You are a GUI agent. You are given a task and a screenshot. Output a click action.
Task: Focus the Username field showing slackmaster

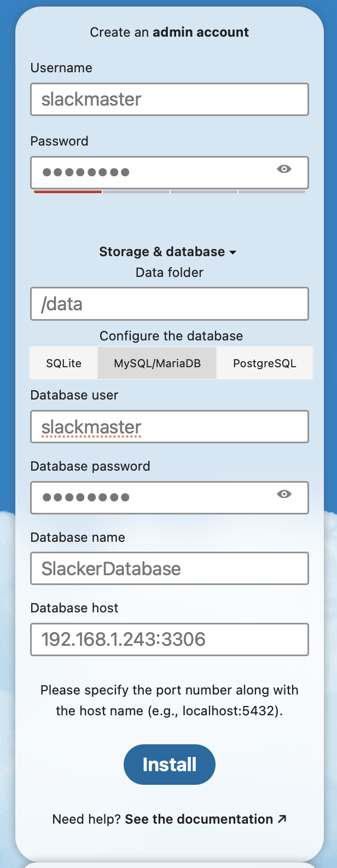pyautogui.click(x=169, y=99)
